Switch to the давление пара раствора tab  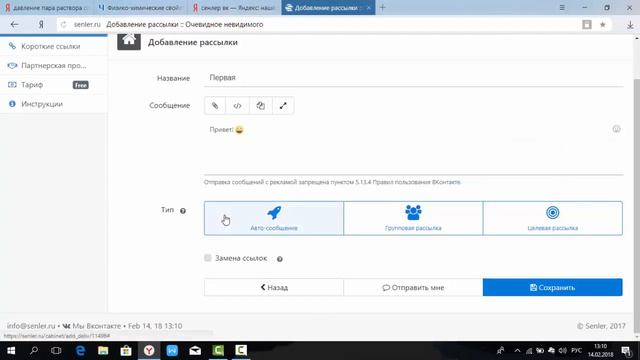tap(47, 7)
